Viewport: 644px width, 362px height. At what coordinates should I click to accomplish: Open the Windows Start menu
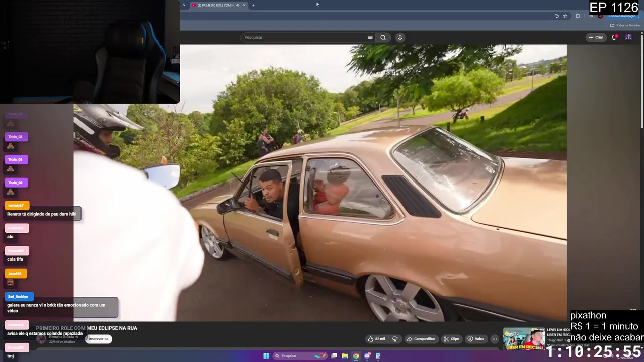tap(266, 356)
